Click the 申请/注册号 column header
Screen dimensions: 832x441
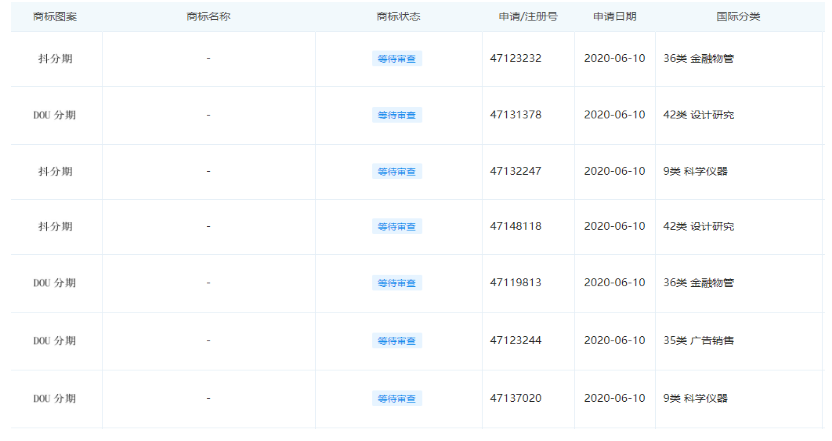(528, 16)
